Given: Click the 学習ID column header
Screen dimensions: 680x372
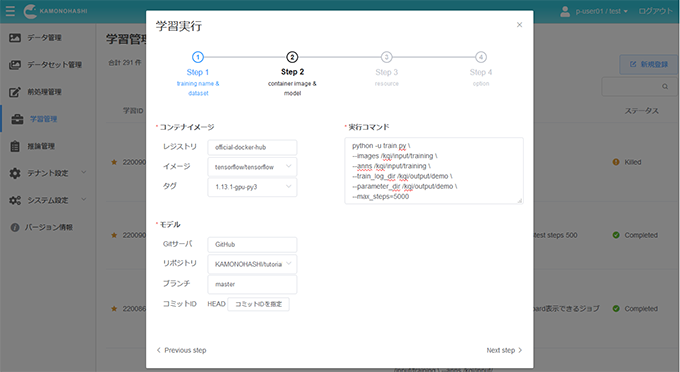Looking at the screenshot, I should point(133,111).
